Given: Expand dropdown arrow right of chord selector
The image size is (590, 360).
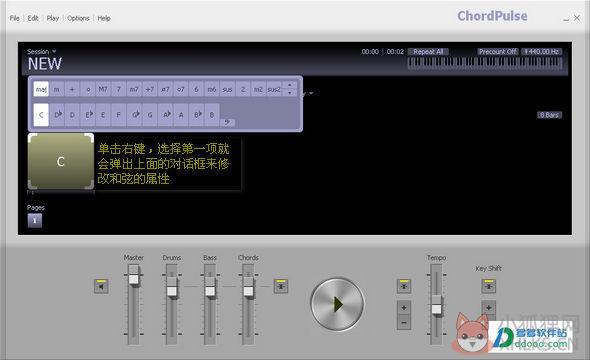Looking at the screenshot, I should coord(311,93).
